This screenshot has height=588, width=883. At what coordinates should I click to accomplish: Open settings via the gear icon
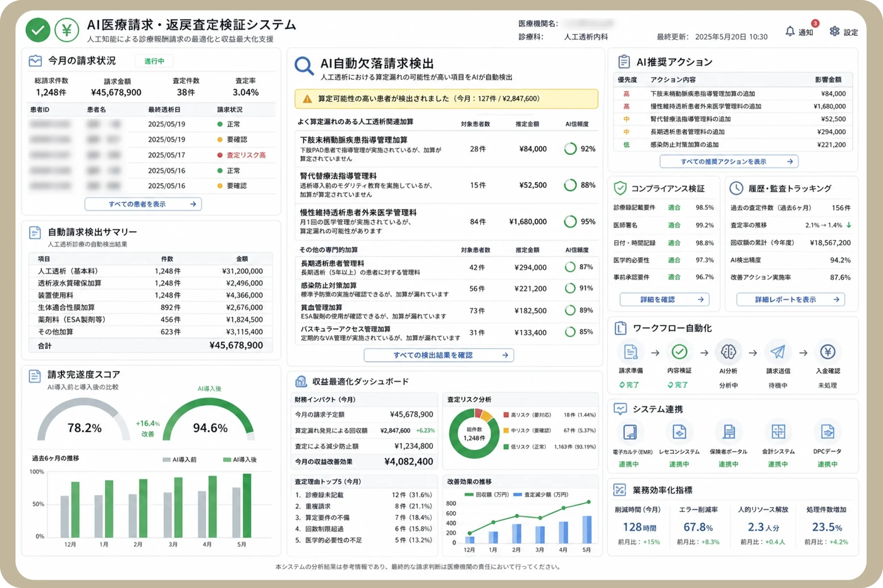(834, 31)
